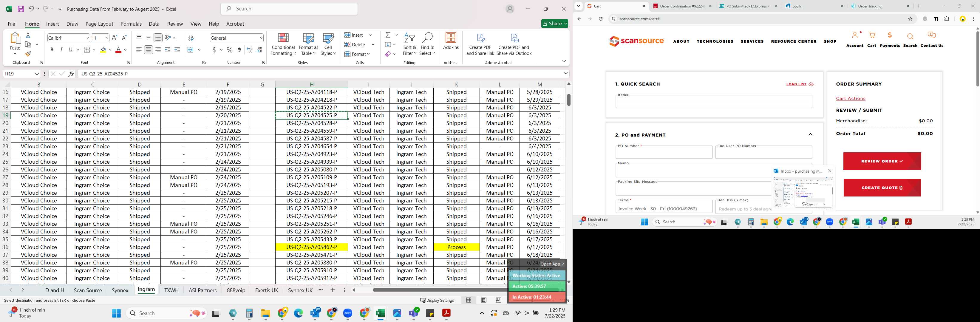Click Increase Decimal icon
The image size is (980, 322).
pyautogui.click(x=250, y=50)
